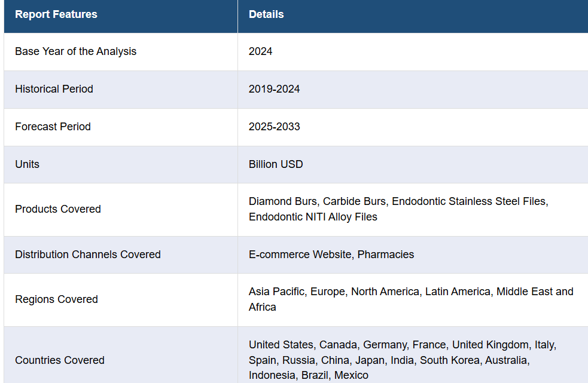Click the Details column header

click(266, 14)
